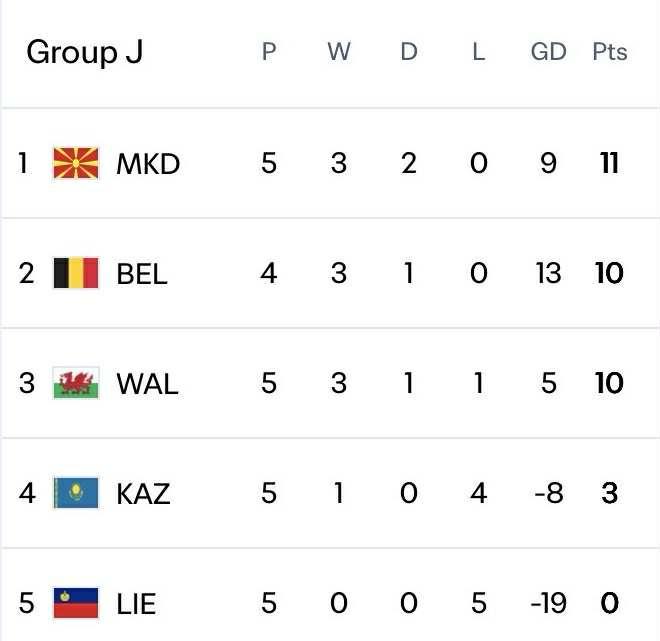Open the LIE team entry

pos(136,603)
